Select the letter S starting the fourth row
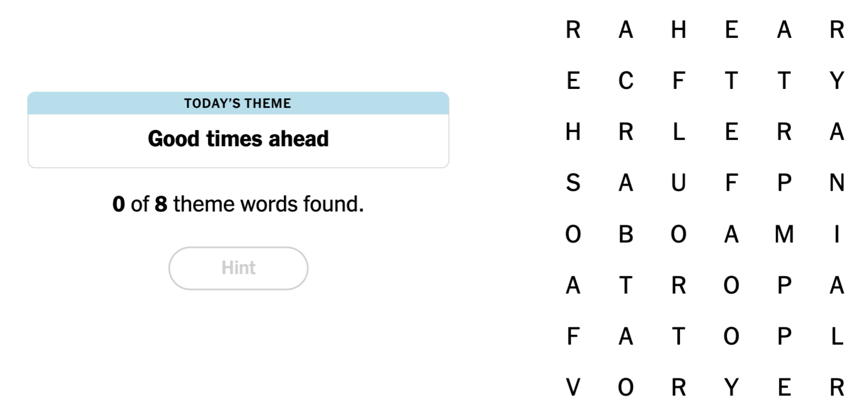The height and width of the screenshot is (411, 868). coord(574,183)
